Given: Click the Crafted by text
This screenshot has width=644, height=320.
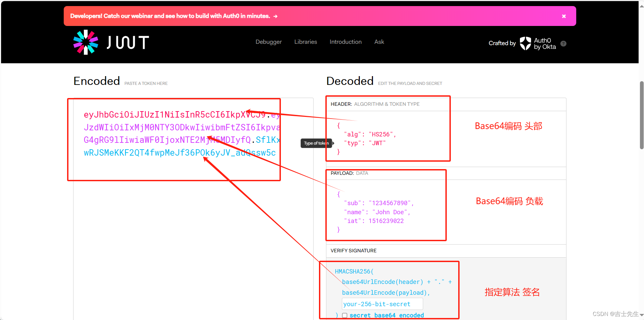Looking at the screenshot, I should (x=502, y=43).
